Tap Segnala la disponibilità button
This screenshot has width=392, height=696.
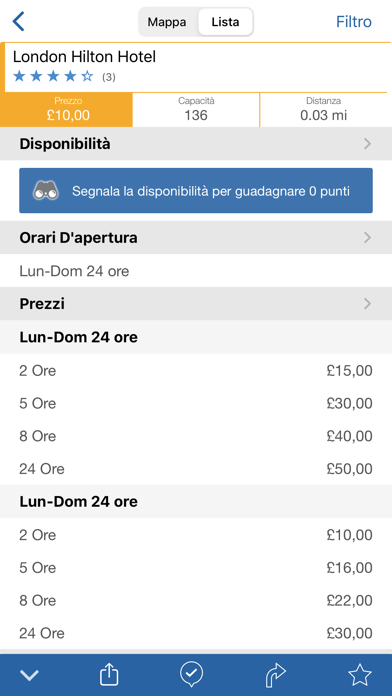[x=196, y=191]
